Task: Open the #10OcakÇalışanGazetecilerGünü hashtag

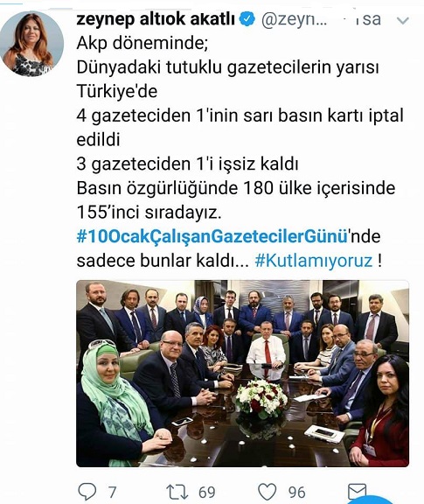Action: [x=212, y=236]
